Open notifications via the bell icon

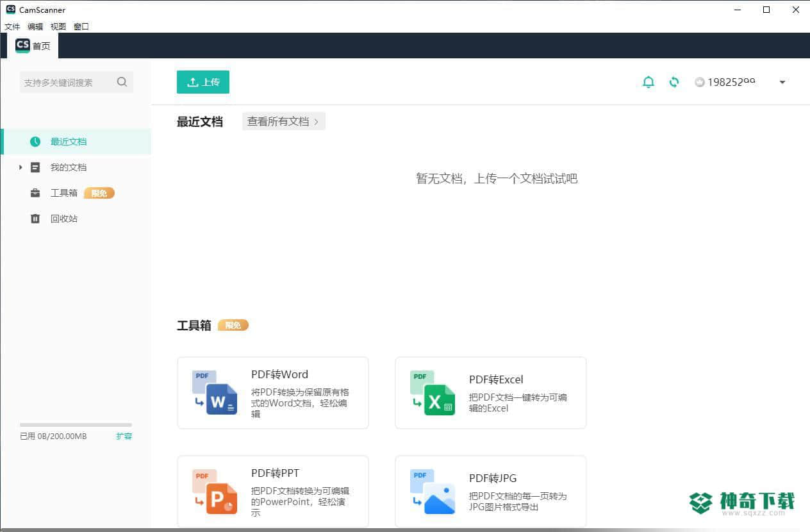[x=649, y=82]
